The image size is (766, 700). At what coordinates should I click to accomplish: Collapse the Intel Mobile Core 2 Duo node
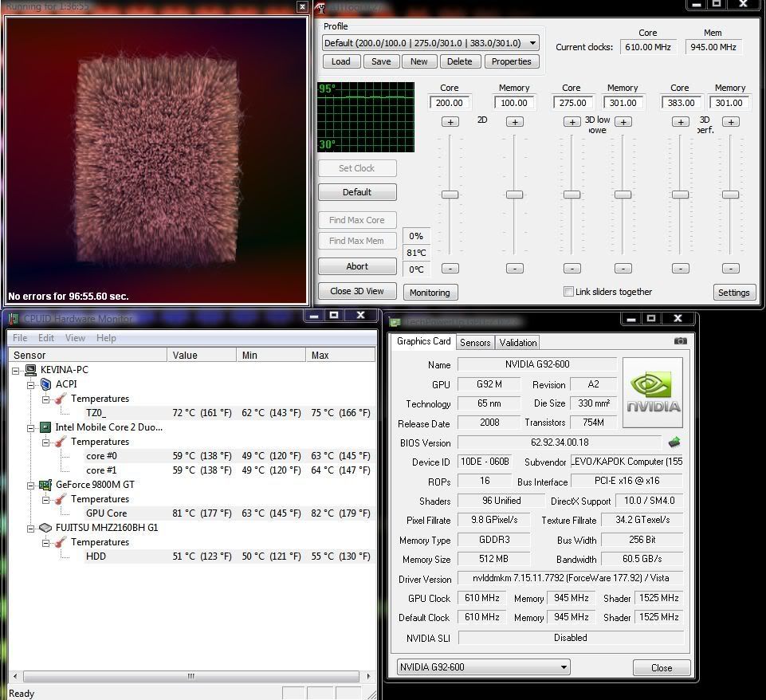31,428
